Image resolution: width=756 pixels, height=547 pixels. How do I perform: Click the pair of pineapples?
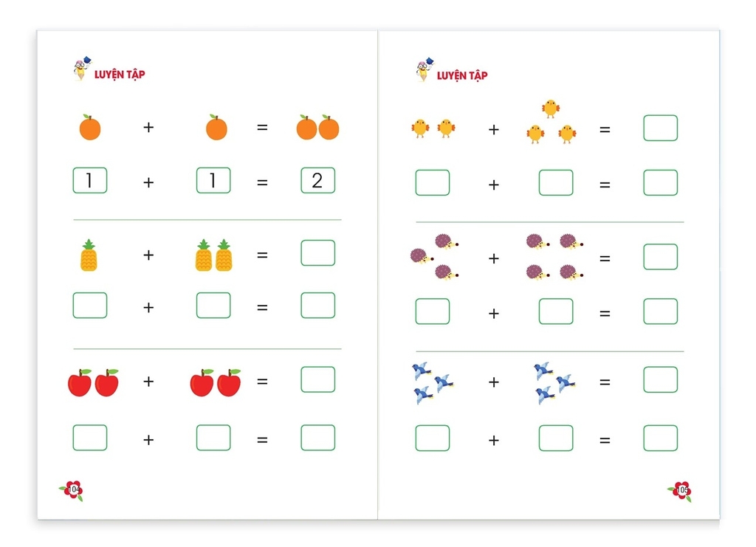coord(213,255)
